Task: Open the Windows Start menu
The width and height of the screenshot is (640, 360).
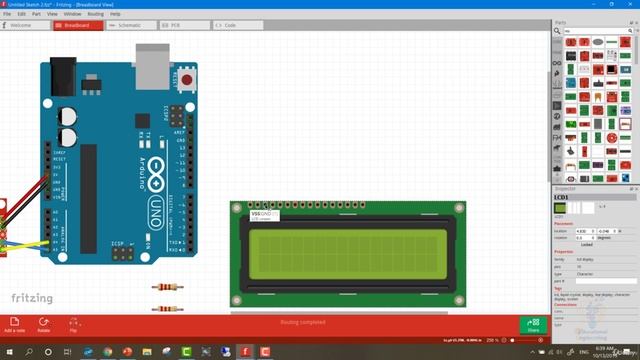Action: 9,352
